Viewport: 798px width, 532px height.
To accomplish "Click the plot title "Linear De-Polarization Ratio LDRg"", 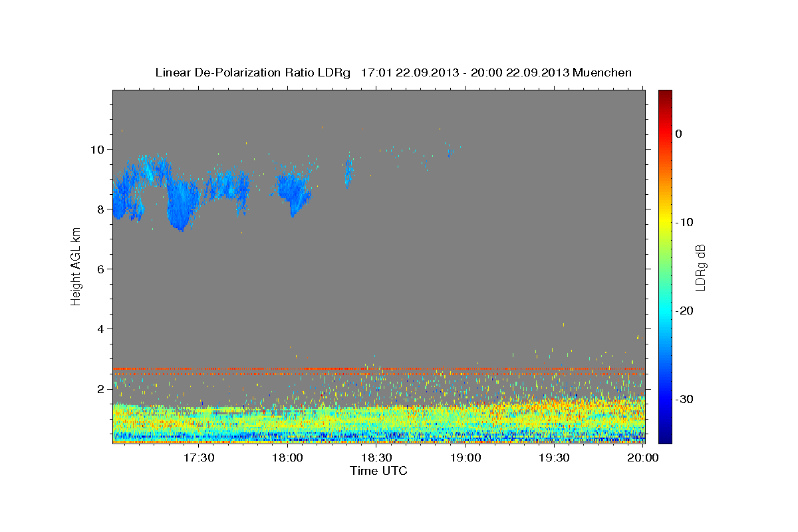I will (252, 72).
